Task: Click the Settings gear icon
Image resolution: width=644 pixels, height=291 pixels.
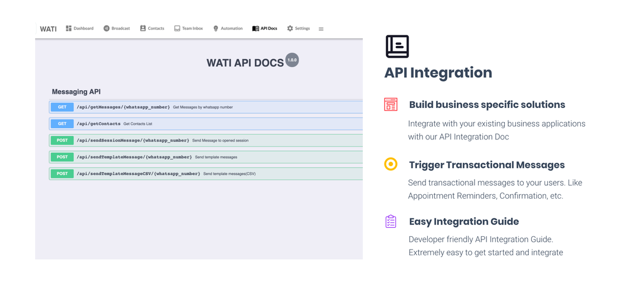Action: coord(290,29)
